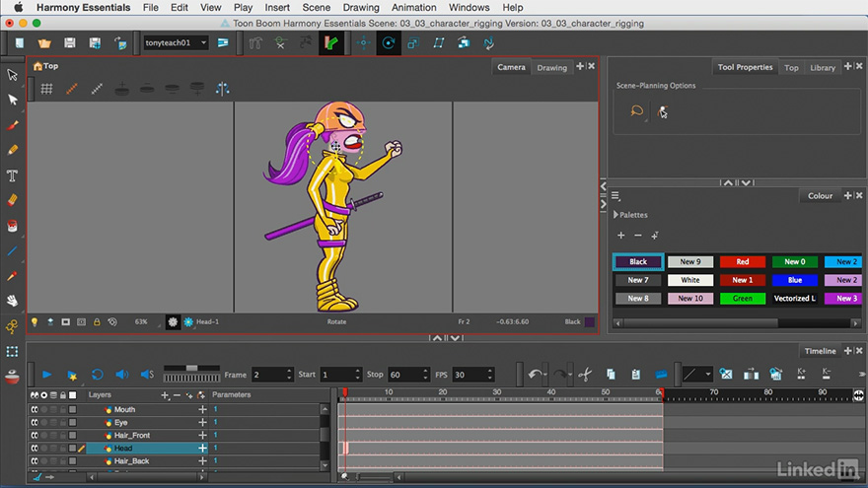Select the Text tool
The image size is (868, 488).
tap(12, 175)
